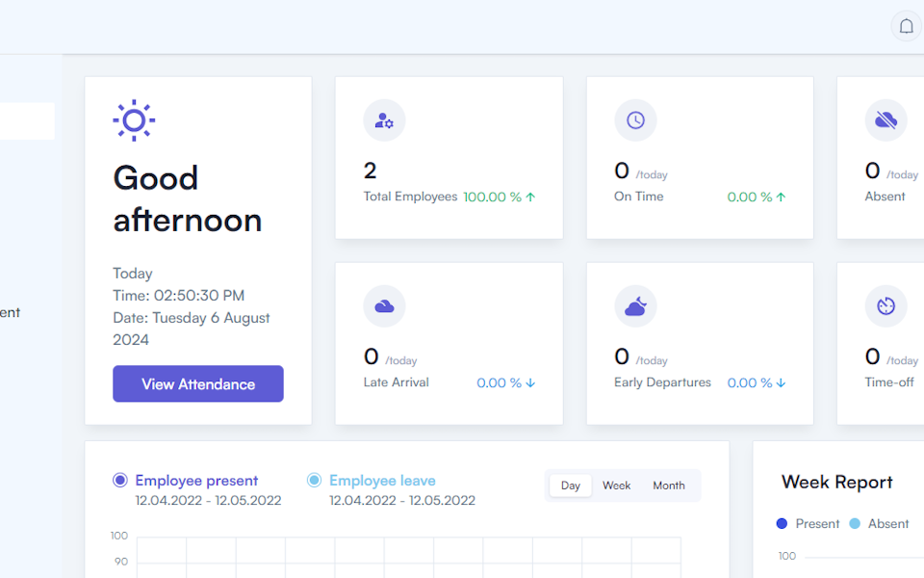924x578 pixels.
Task: Click the 'On Time' label
Action: coord(639,197)
